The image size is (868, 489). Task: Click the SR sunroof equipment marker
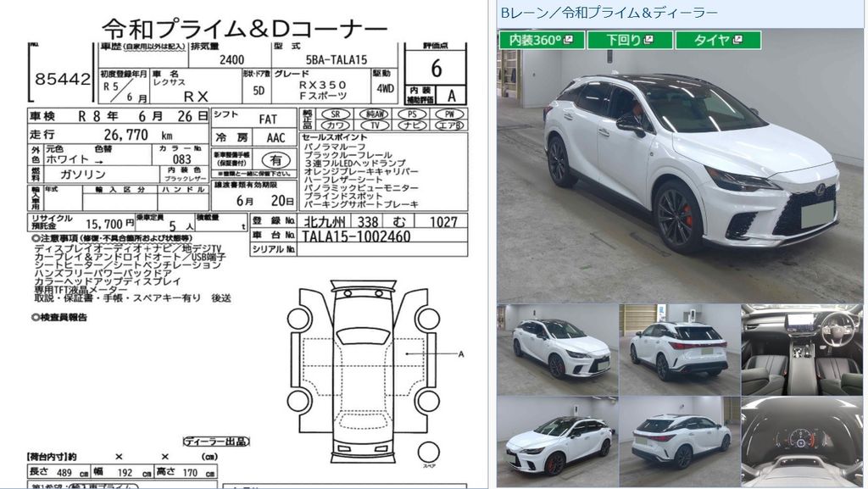click(337, 114)
